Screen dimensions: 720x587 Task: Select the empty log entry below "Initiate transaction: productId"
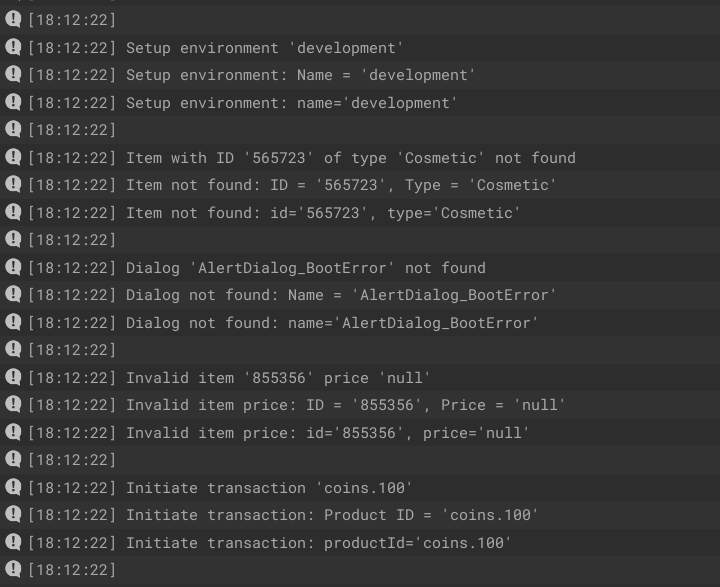click(x=360, y=570)
